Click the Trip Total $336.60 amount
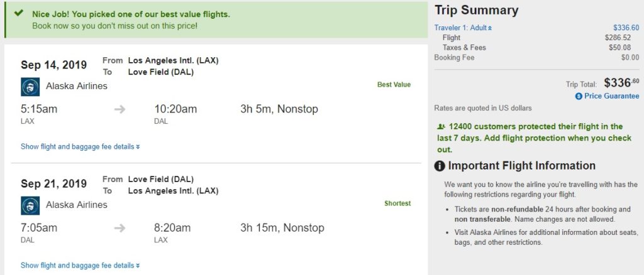The height and width of the screenshot is (275, 644). point(621,83)
